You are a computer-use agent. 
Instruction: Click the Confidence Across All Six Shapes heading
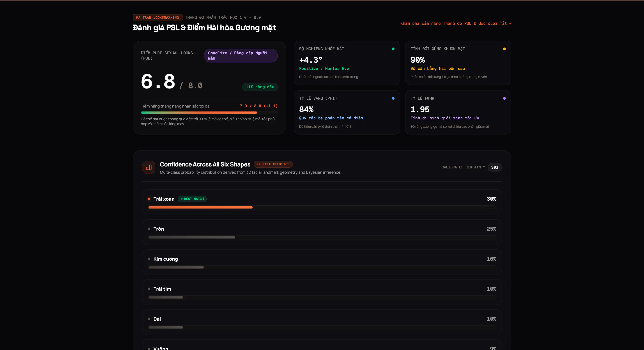pyautogui.click(x=205, y=164)
